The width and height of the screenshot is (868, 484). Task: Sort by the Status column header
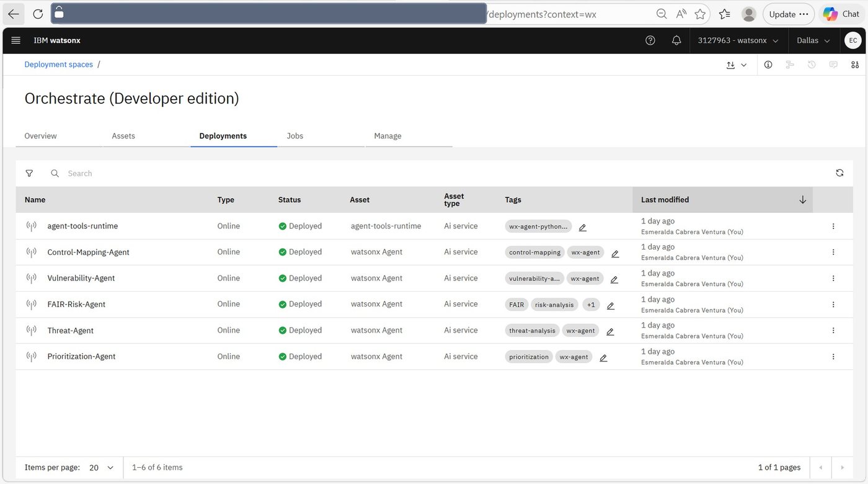(290, 200)
